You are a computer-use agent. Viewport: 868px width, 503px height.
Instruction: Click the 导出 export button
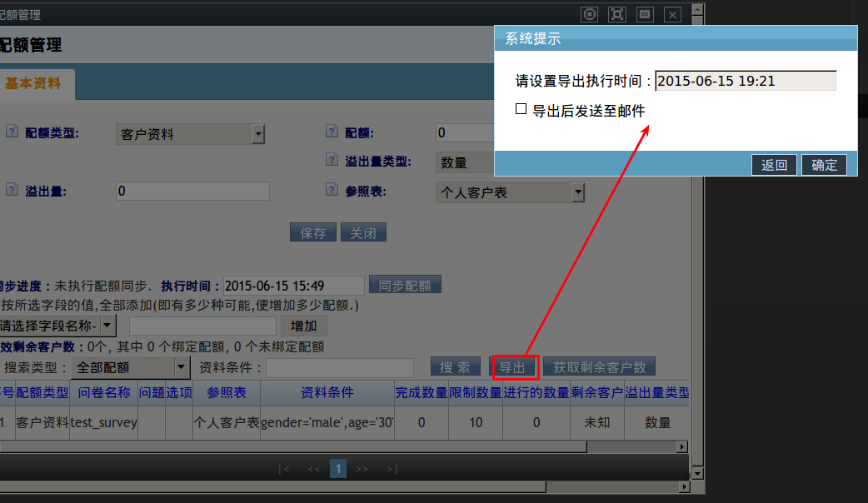(x=512, y=367)
